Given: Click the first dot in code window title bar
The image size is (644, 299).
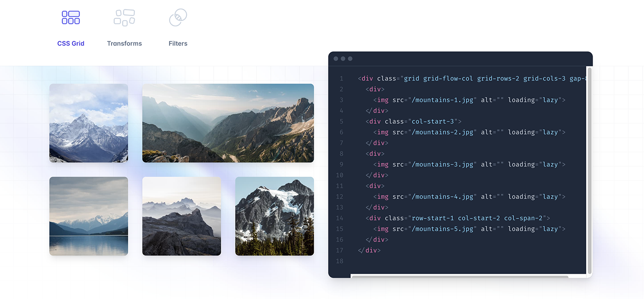Looking at the screenshot, I should click(336, 59).
